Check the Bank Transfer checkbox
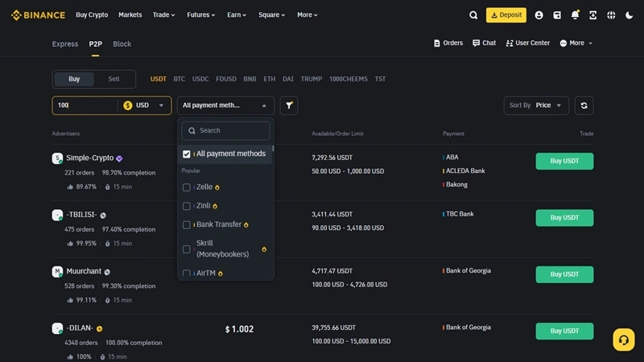The image size is (644, 362). click(187, 225)
